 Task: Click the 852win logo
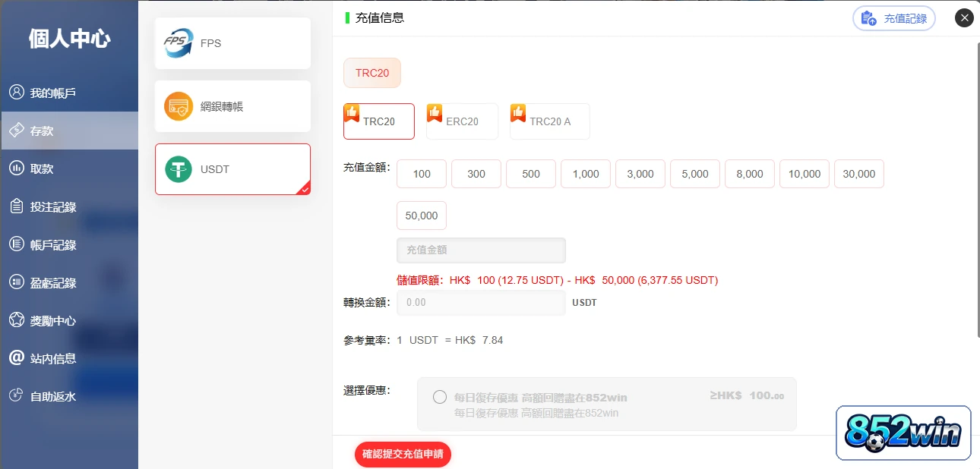tap(903, 433)
